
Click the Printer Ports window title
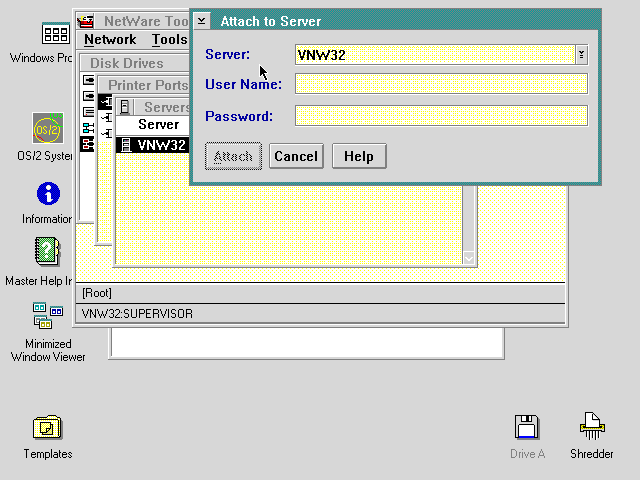[148, 85]
